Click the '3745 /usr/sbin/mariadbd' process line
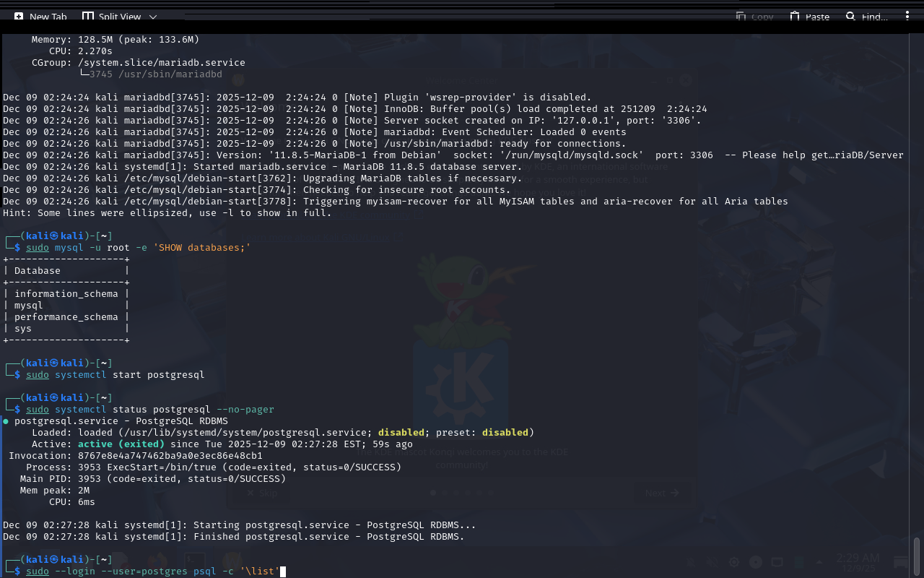 (155, 74)
